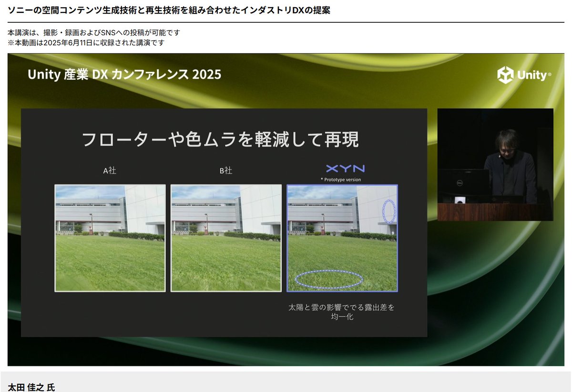
Task: Click the "Unity 産業 DX カンファレンス 2025" header
Action: point(124,74)
